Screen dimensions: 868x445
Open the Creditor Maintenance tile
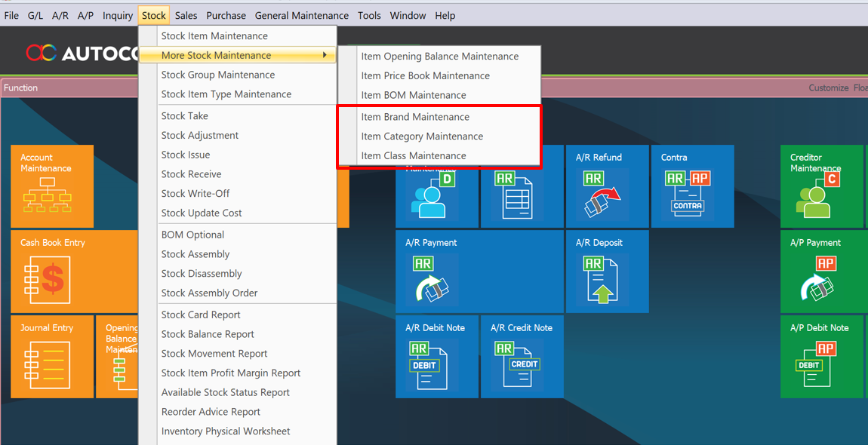[x=821, y=186]
